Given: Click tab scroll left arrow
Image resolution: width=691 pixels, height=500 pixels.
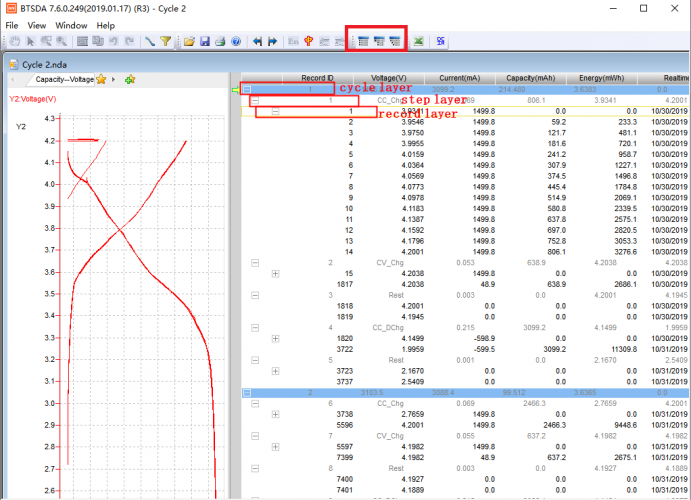Looking at the screenshot, I should click(x=13, y=80).
